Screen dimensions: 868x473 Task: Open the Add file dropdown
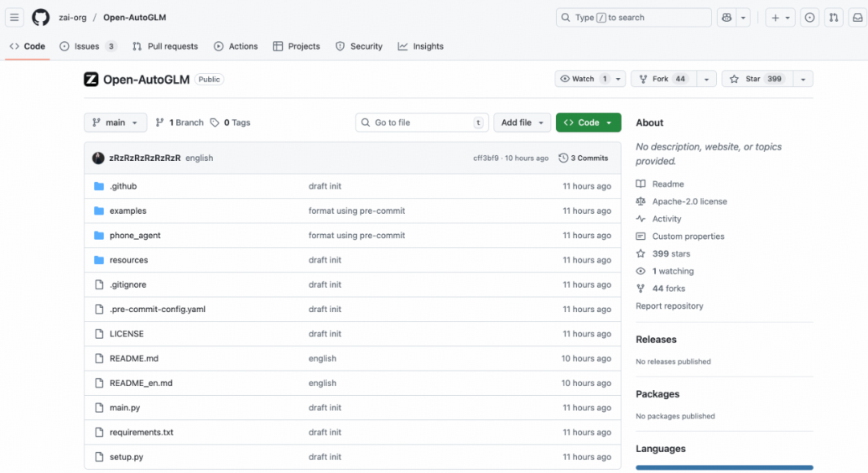[x=522, y=123]
